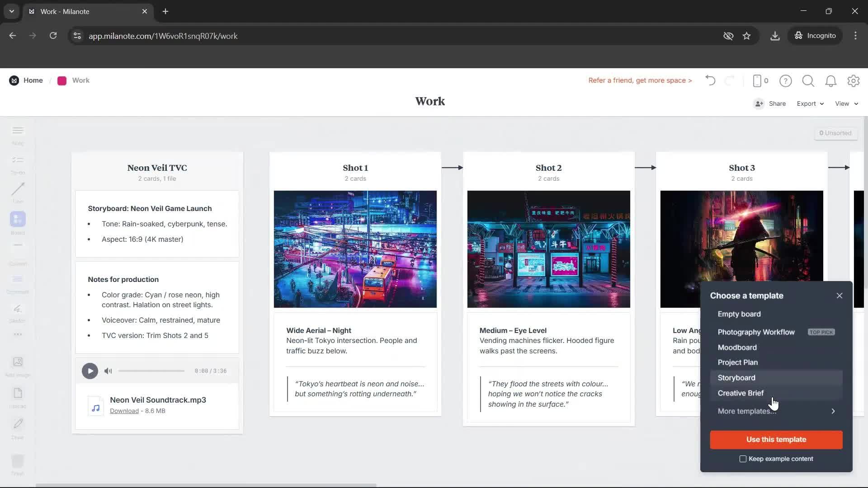Open Milanote notifications bell

pos(830,81)
